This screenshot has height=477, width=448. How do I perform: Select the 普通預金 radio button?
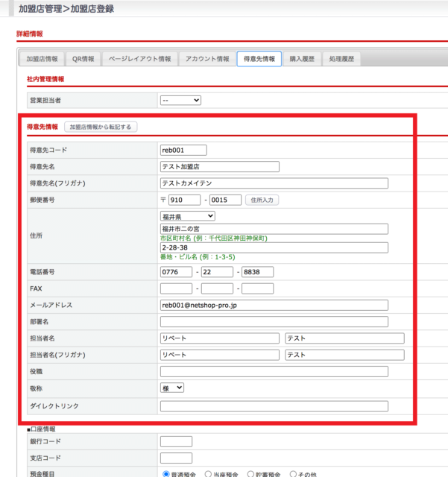(166, 473)
